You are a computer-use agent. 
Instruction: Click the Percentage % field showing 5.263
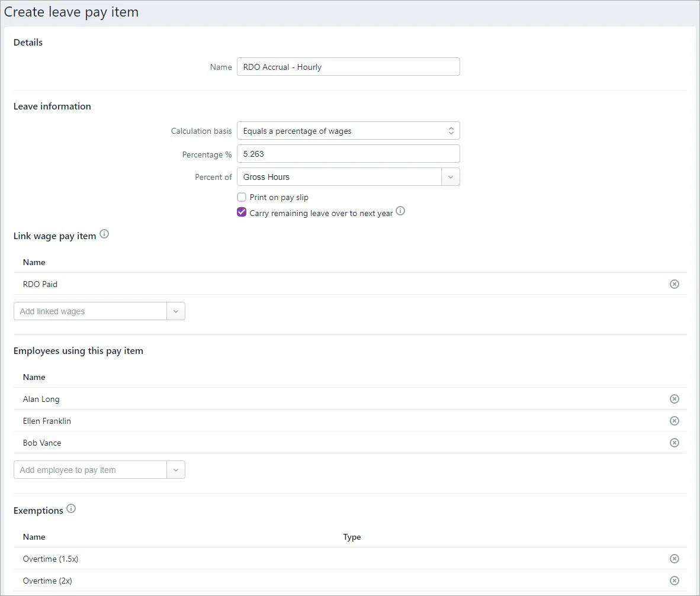348,154
